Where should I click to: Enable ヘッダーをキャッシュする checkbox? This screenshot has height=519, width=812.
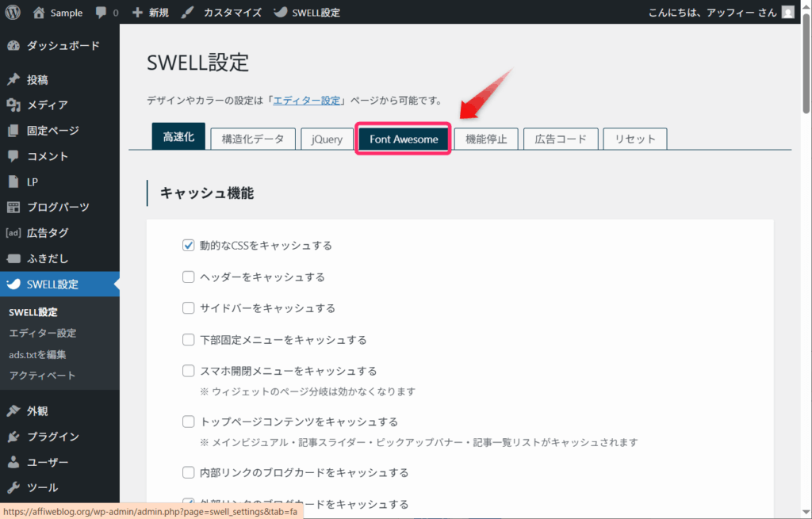coord(189,277)
